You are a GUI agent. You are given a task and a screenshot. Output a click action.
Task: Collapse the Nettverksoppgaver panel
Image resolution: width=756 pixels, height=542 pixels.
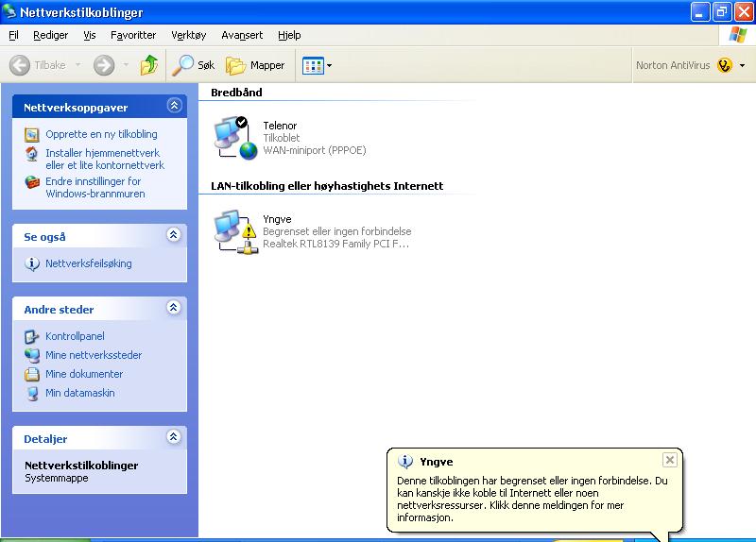point(174,106)
